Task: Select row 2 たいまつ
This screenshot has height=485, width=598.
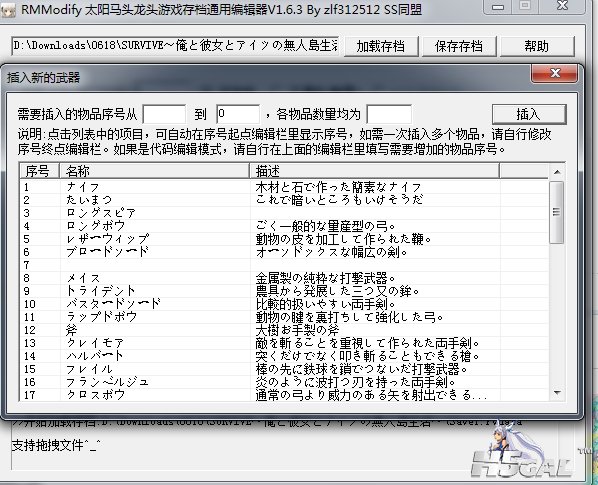Action: [284, 200]
